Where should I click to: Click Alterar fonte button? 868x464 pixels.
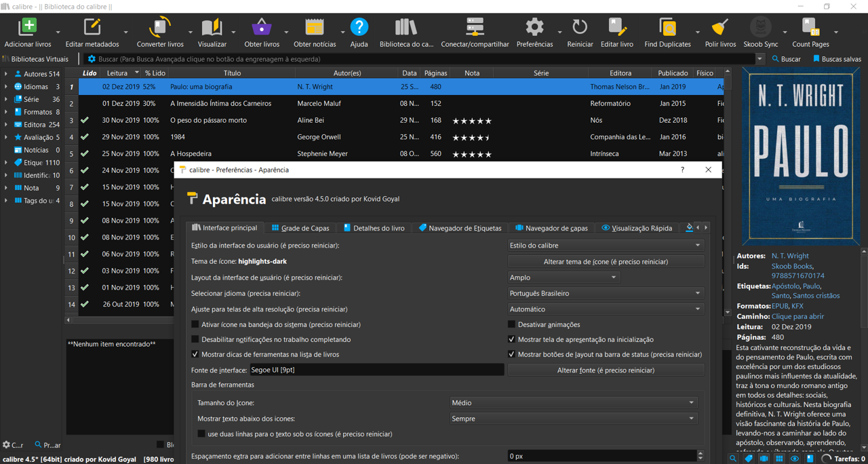606,370
